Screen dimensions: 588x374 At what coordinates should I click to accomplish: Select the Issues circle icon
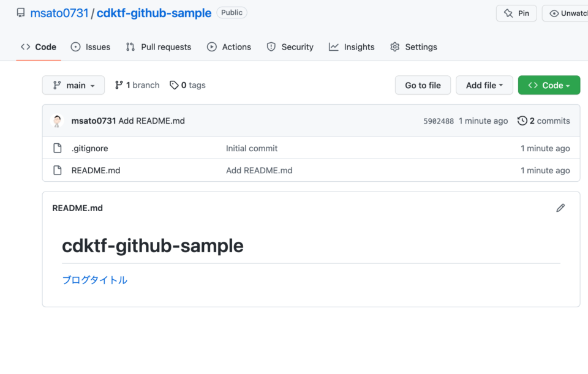point(75,47)
